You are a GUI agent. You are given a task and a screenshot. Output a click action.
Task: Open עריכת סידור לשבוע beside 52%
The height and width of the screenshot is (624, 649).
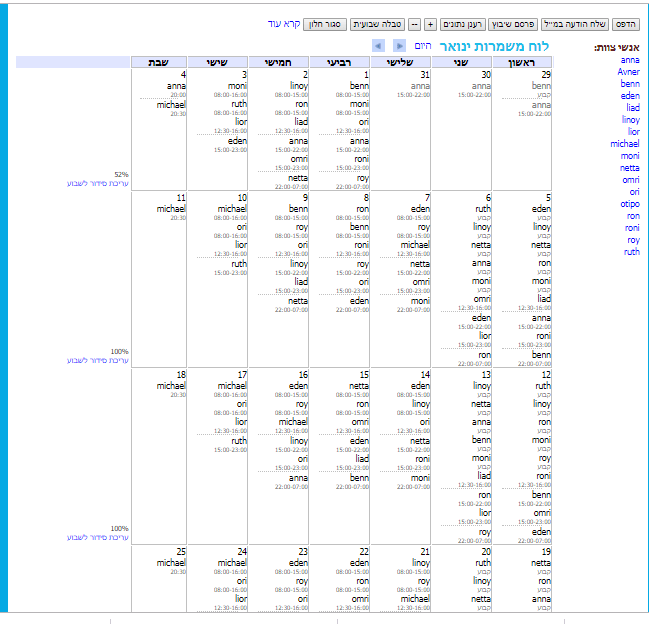point(99,183)
